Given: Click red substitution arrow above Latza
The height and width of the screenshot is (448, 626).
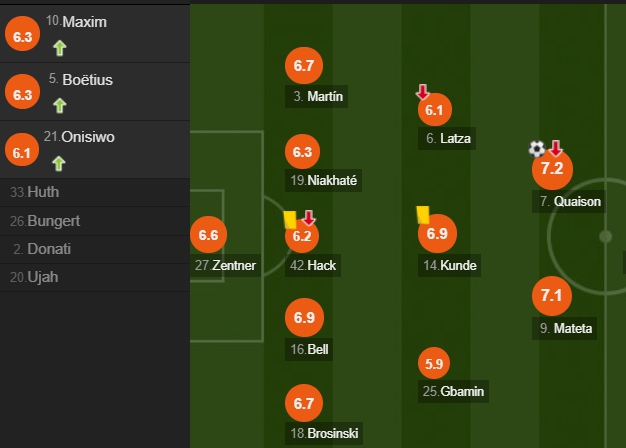Looking at the screenshot, I should pyautogui.click(x=422, y=92).
